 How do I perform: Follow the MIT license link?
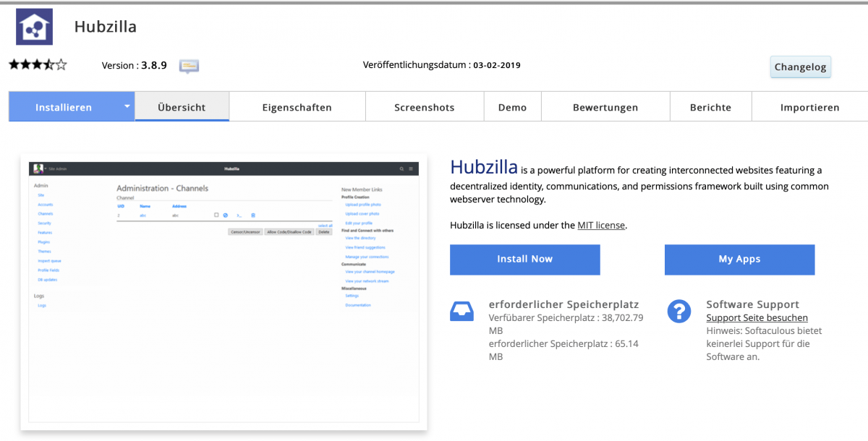click(x=601, y=225)
